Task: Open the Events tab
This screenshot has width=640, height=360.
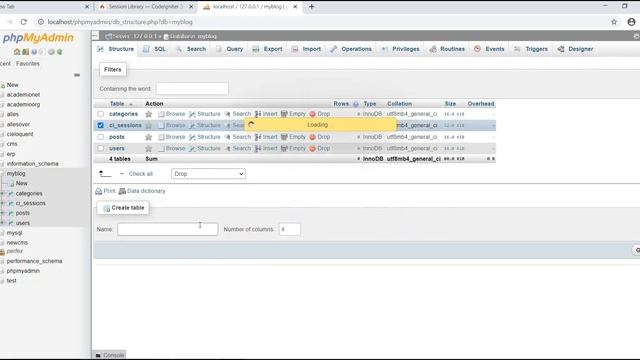Action: 489,49
